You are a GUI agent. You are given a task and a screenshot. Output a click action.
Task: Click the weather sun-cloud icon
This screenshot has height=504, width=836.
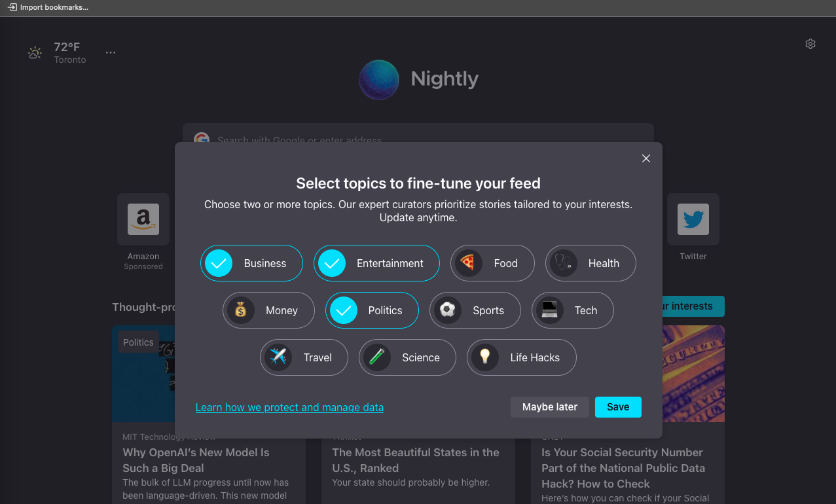point(35,53)
